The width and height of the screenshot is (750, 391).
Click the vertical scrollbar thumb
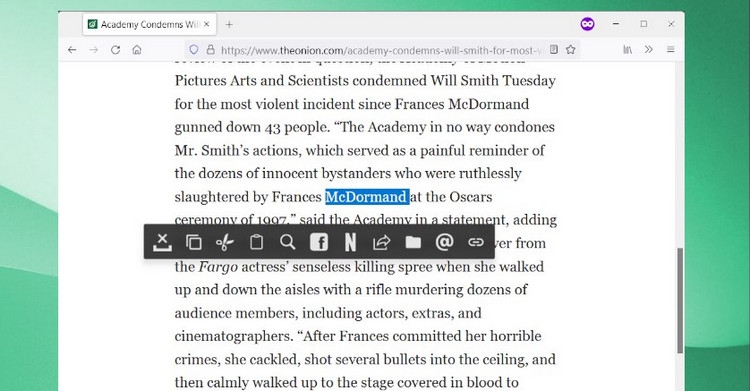(680, 301)
